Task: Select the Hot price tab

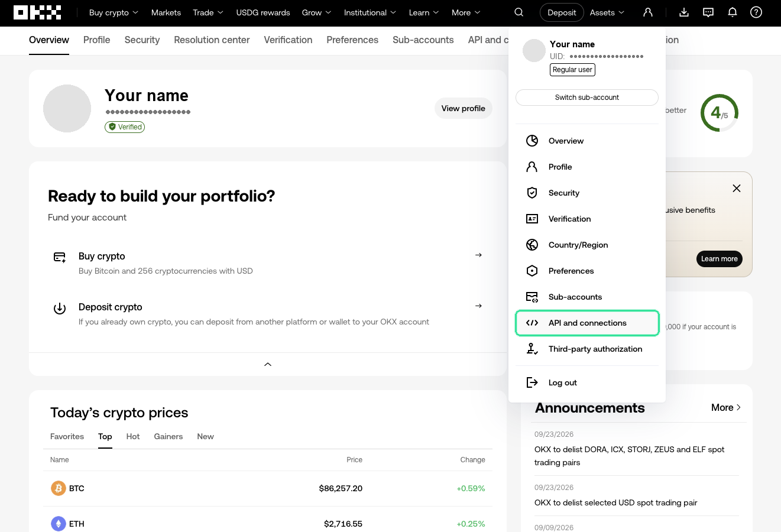Action: click(133, 436)
